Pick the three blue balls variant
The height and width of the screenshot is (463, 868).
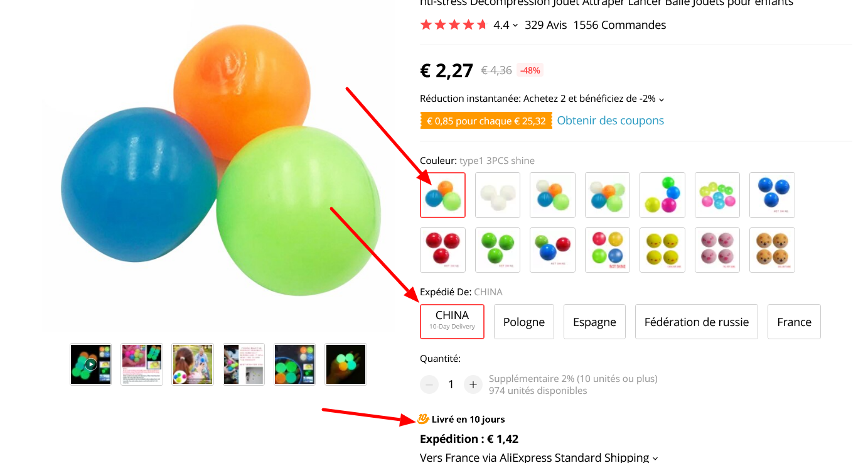tap(772, 195)
